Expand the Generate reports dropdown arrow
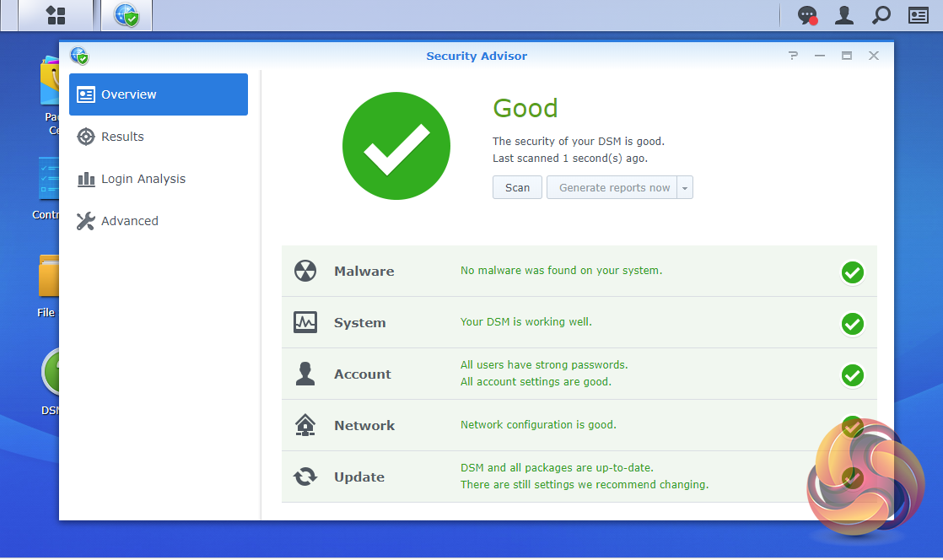This screenshot has height=560, width=943. pos(685,188)
